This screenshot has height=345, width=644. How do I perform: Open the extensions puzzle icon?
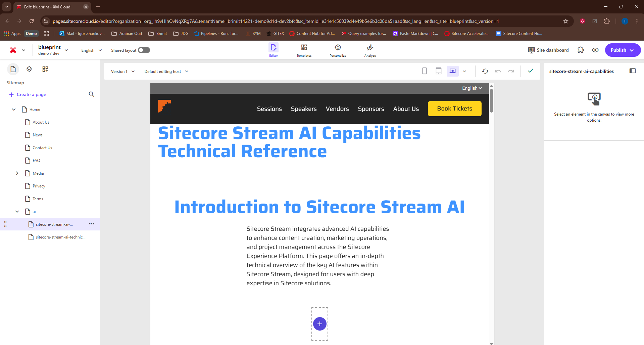(581, 50)
